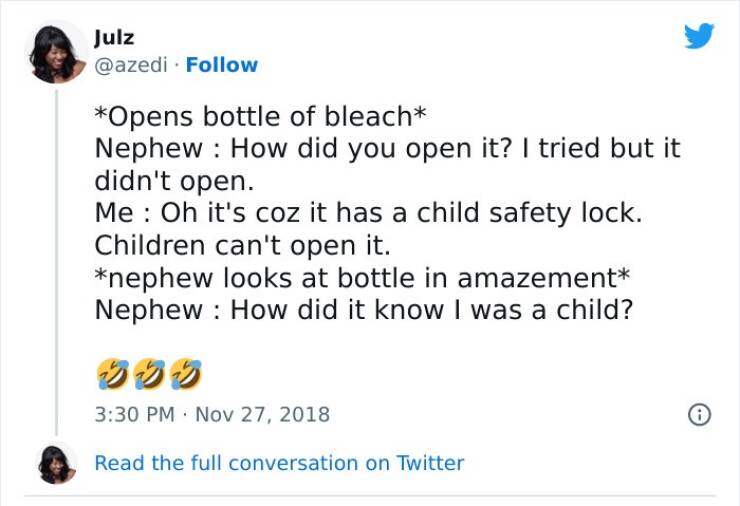Image resolution: width=740 pixels, height=506 pixels.
Task: Click small avatar beside conversation link
Action: point(56,464)
